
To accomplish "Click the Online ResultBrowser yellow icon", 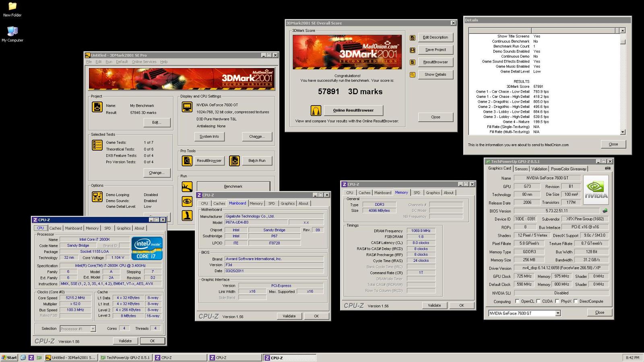I will [x=316, y=110].
